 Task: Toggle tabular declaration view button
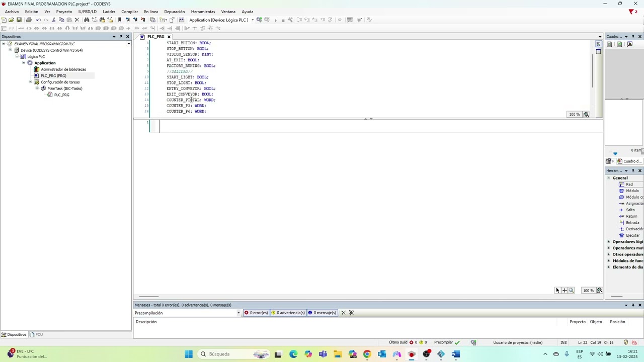(x=598, y=52)
